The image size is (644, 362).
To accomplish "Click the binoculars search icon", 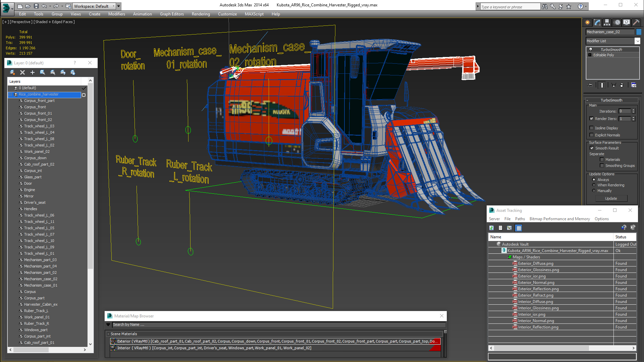I will [x=545, y=6].
